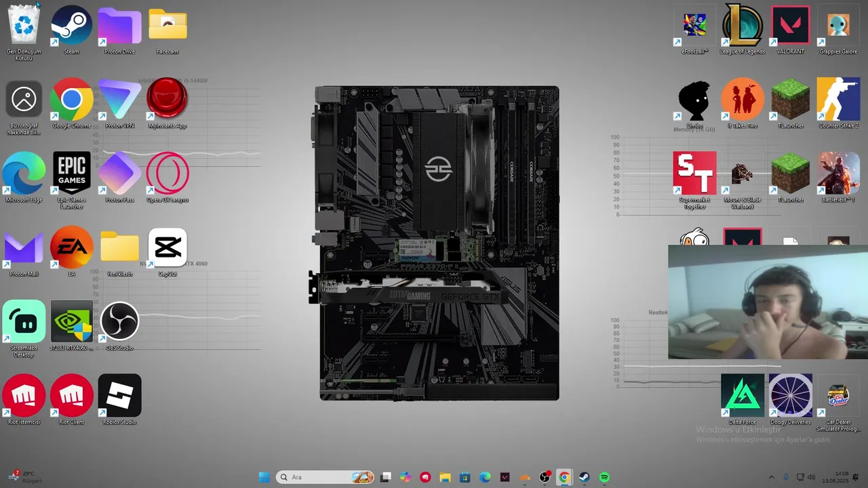Open the volume control tray icon

[x=813, y=477]
